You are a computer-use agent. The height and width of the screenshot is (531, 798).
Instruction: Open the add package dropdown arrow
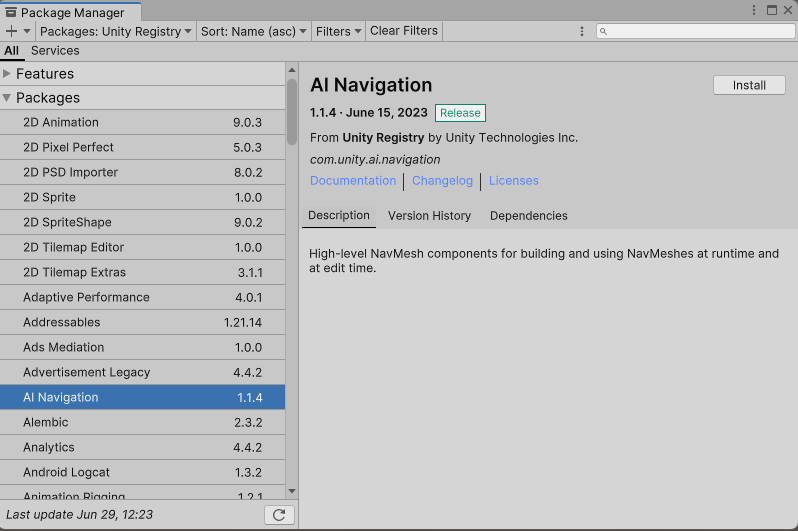coord(27,31)
